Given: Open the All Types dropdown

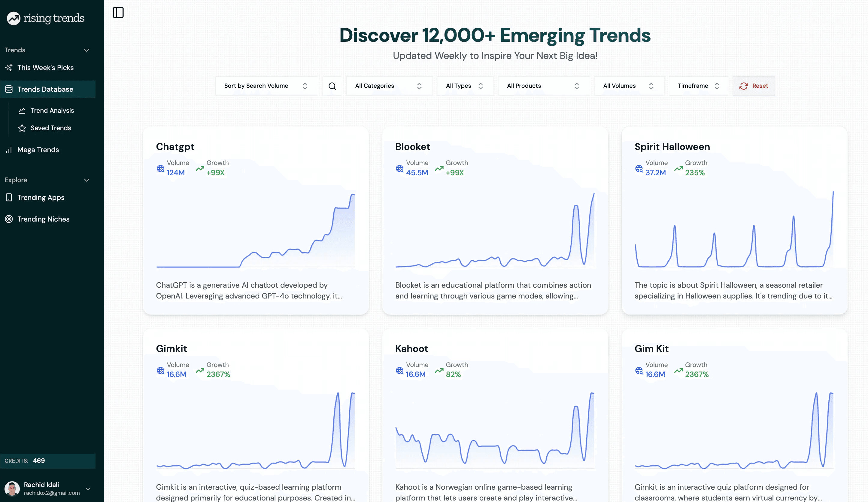Looking at the screenshot, I should [x=465, y=86].
